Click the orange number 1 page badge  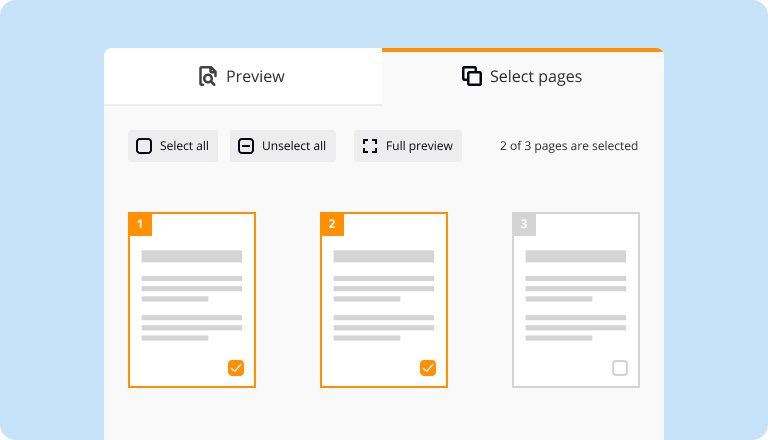click(140, 224)
